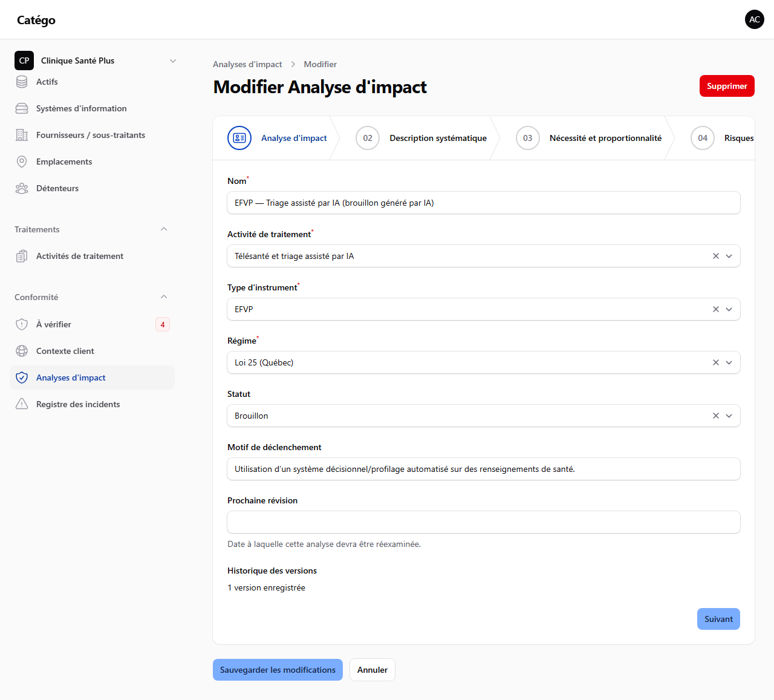The image size is (774, 700).
Task: Open the À vérifier page
Action: click(x=92, y=324)
